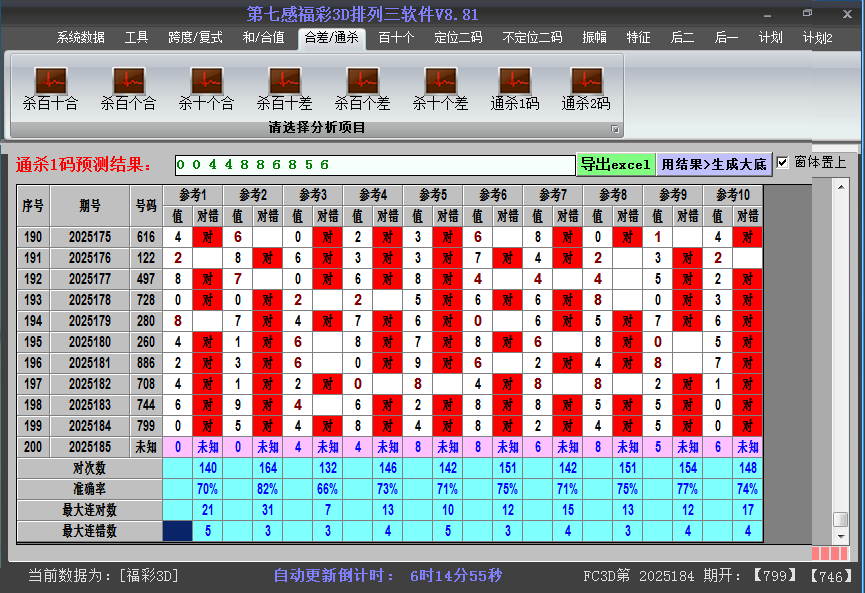Click the 参考10 column header
Viewport: 865px width, 593px height.
point(733,195)
